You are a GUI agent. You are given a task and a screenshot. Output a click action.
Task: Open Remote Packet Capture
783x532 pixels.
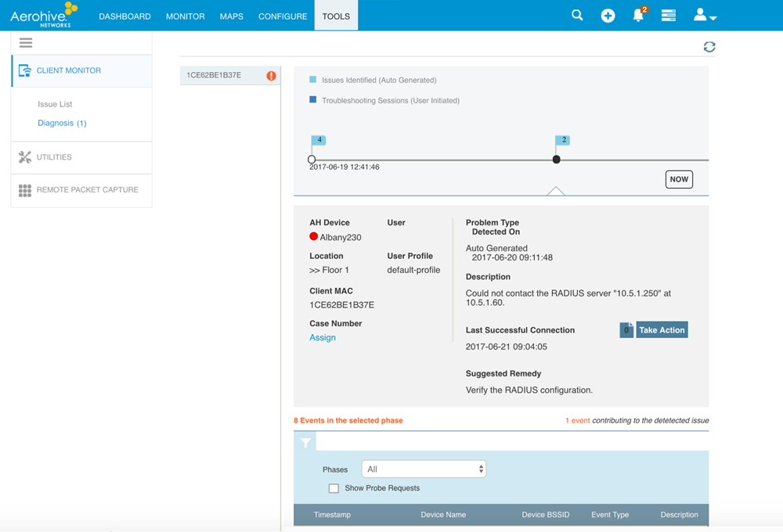82,190
